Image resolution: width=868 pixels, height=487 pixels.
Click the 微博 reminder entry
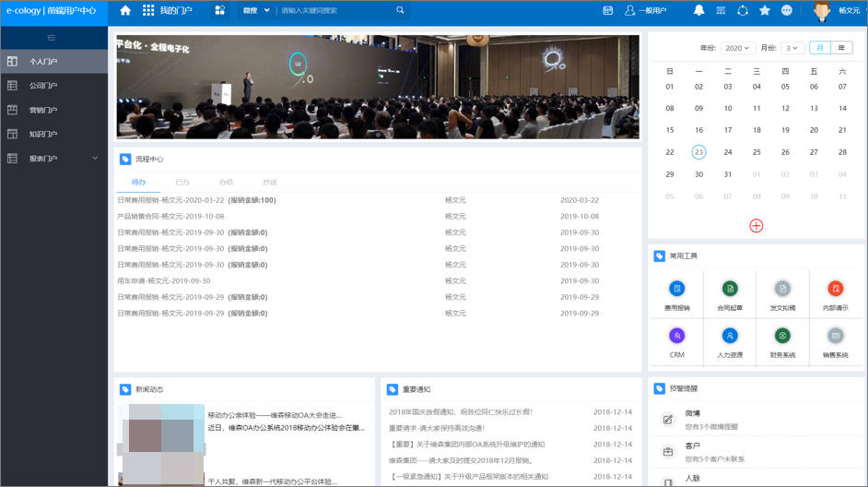756,420
